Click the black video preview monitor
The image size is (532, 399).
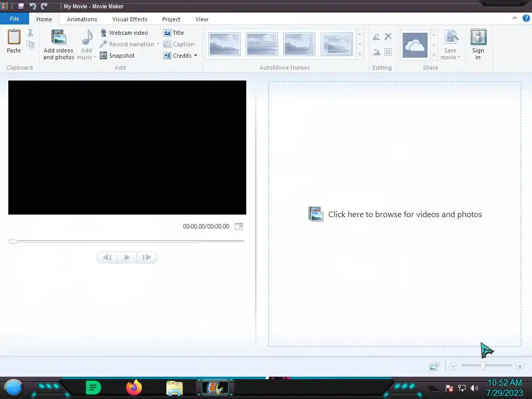(127, 148)
